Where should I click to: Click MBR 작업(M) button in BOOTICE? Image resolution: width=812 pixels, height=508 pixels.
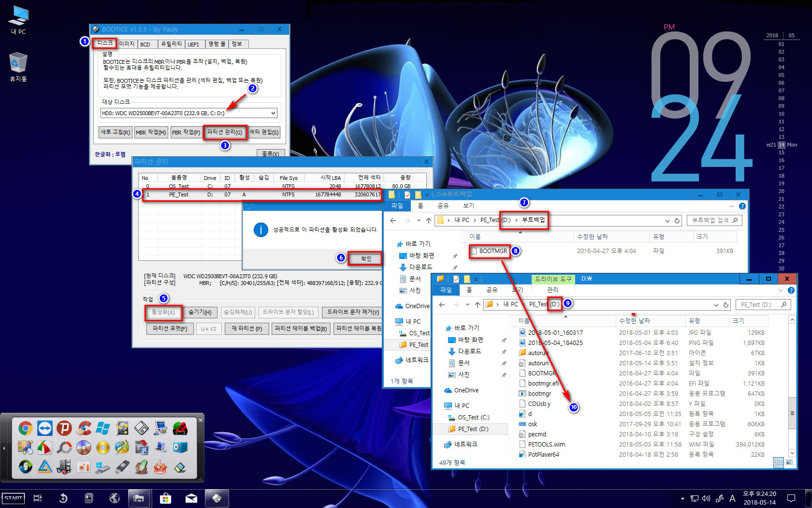coord(151,132)
